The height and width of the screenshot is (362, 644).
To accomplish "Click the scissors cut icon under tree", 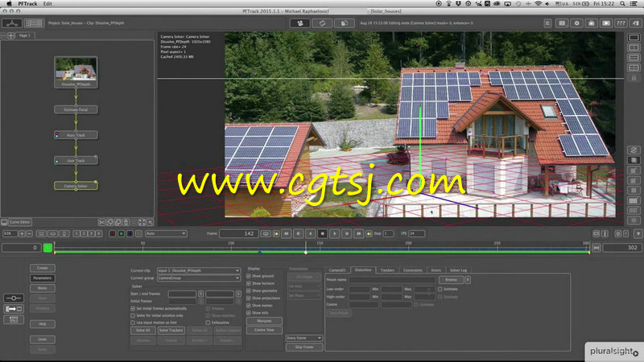I will [101, 223].
